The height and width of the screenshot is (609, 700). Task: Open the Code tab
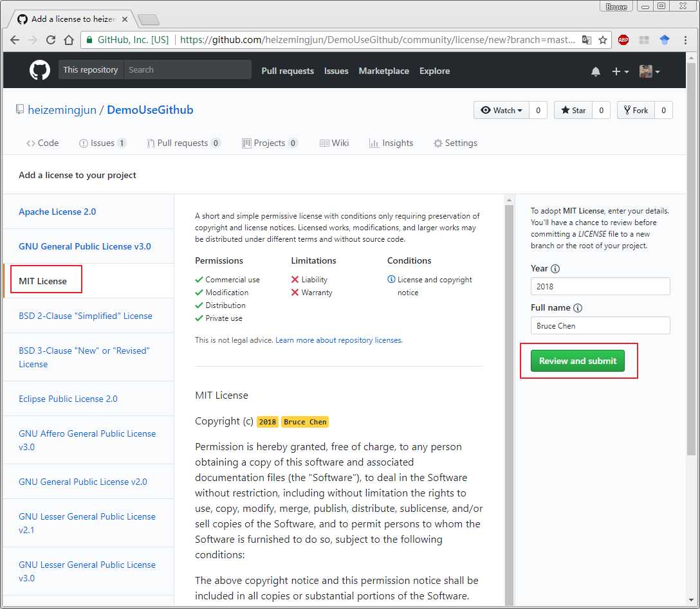pos(42,143)
